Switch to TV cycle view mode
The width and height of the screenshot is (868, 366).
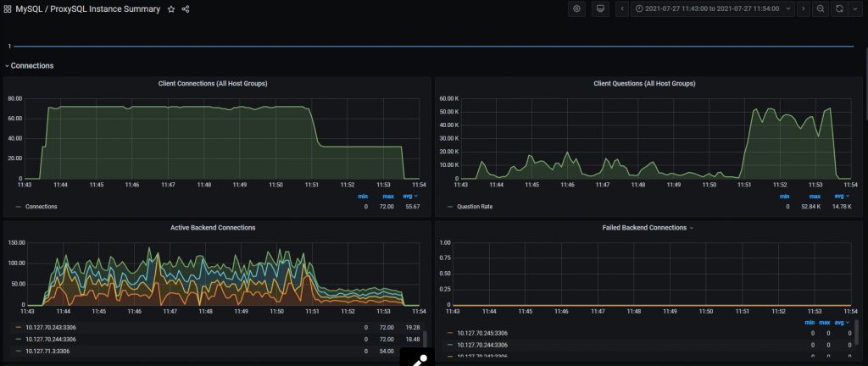(x=599, y=8)
